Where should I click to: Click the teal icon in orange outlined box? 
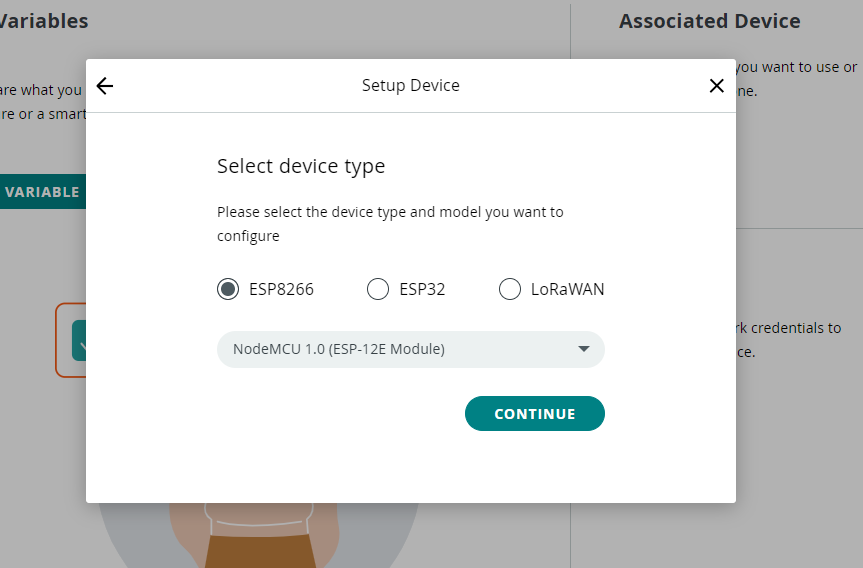[78, 341]
